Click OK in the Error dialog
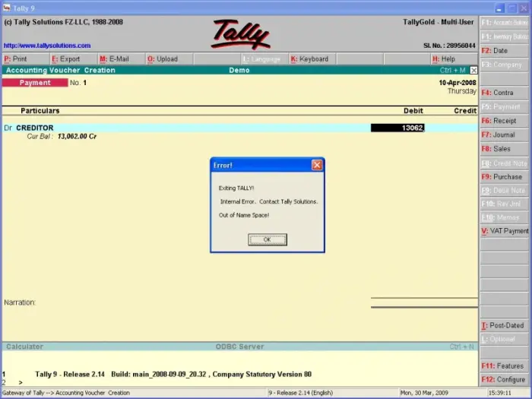 coord(268,239)
